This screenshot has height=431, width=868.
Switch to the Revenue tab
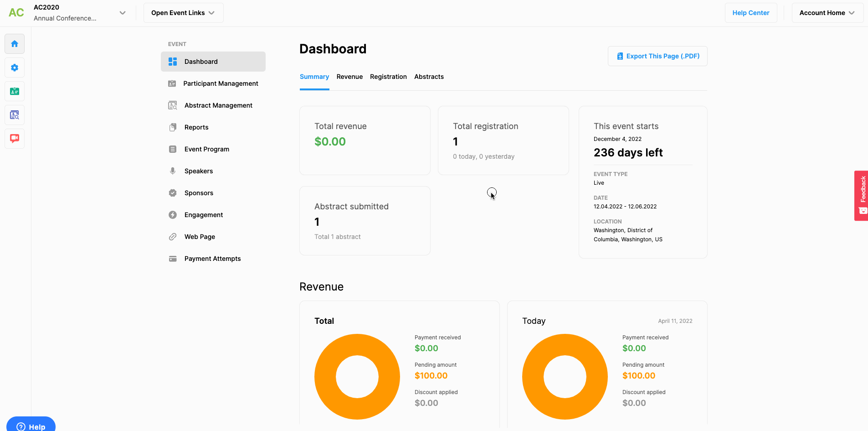tap(349, 77)
